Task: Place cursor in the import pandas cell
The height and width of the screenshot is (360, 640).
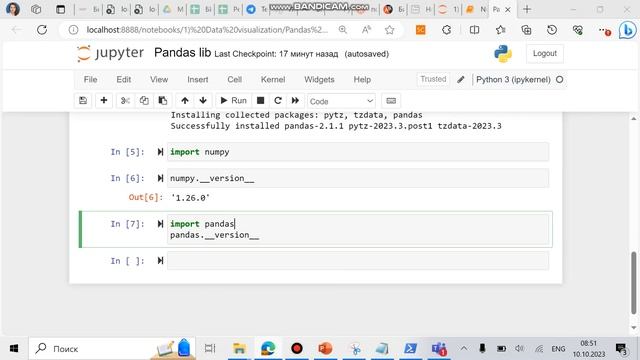Action: [x=358, y=229]
